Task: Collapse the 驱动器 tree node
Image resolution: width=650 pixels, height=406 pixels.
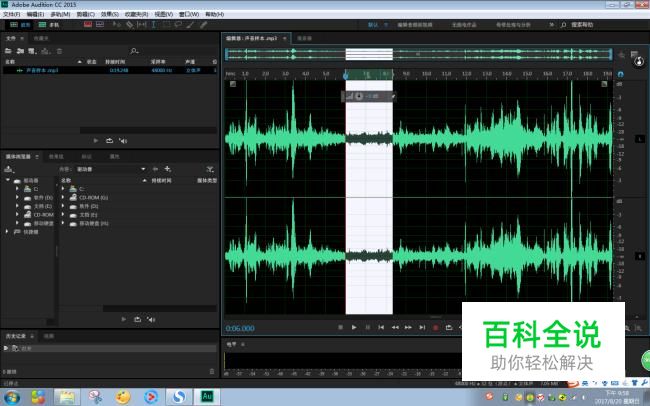Action: click(7, 180)
